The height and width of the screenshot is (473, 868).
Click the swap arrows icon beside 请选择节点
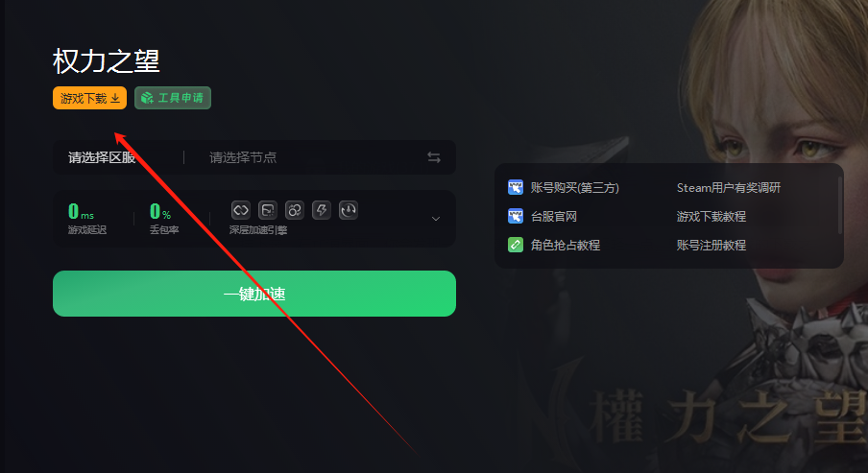(x=434, y=157)
